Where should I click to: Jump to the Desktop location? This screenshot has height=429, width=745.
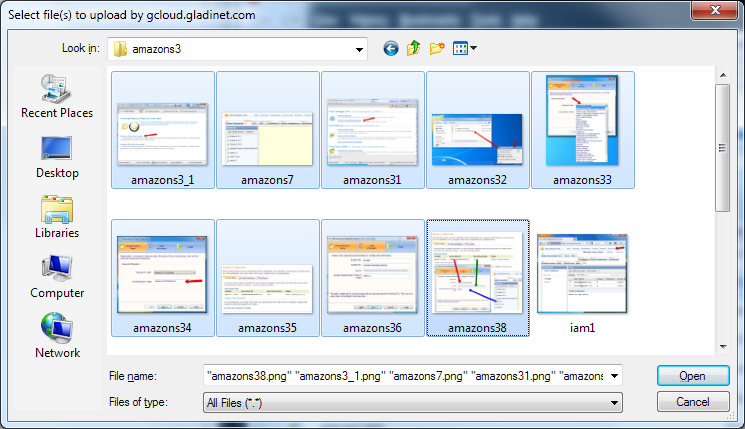click(x=57, y=158)
